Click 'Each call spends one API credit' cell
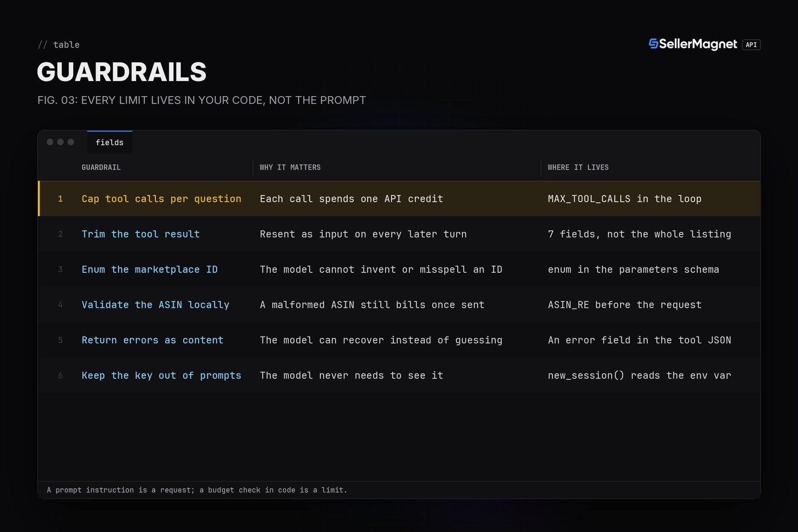Image resolution: width=798 pixels, height=532 pixels. click(352, 199)
